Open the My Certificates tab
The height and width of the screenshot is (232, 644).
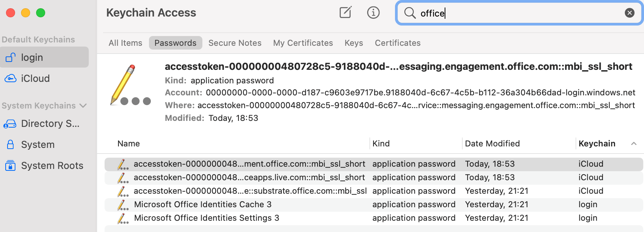tap(303, 43)
